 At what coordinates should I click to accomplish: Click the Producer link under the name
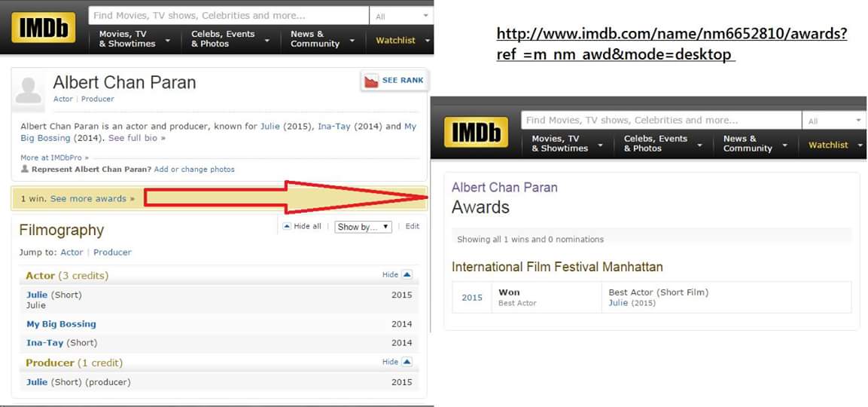pyautogui.click(x=97, y=99)
